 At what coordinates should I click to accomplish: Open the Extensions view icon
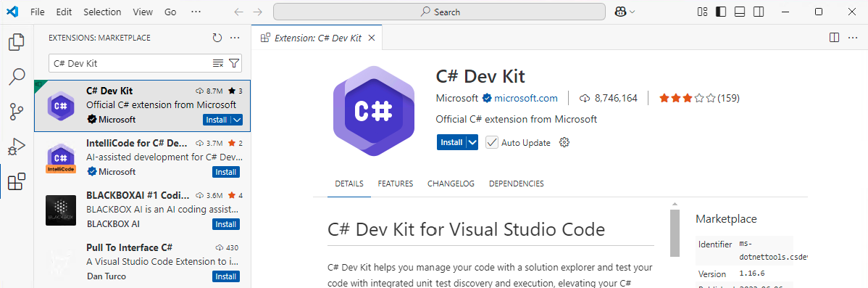[x=17, y=181]
